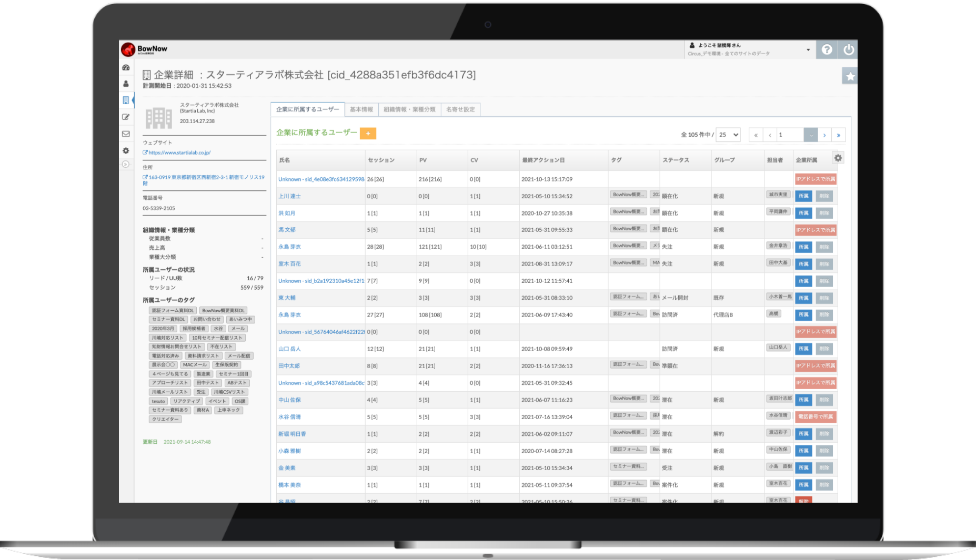Open table column settings gear above the list
Image resolution: width=976 pixels, height=560 pixels.
coord(838,157)
